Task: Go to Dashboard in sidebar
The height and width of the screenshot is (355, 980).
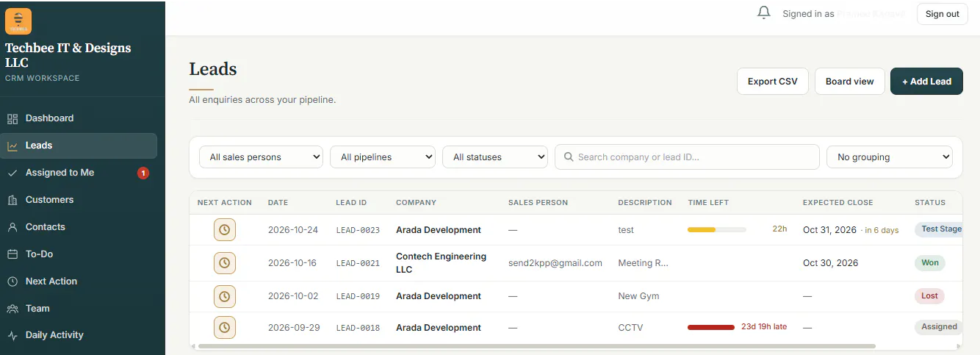Action: pyautogui.click(x=79, y=118)
